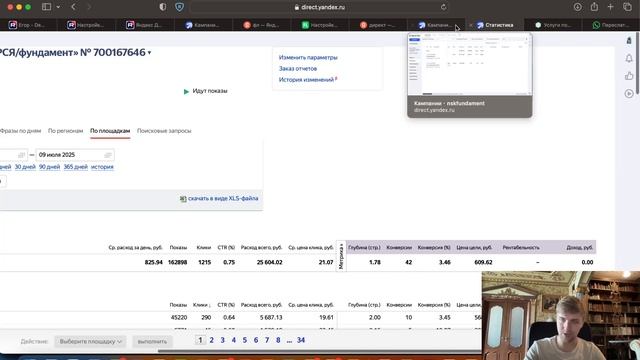Set period with the 365 дней link
Screen dimensions: 640x360
pyautogui.click(x=76, y=167)
